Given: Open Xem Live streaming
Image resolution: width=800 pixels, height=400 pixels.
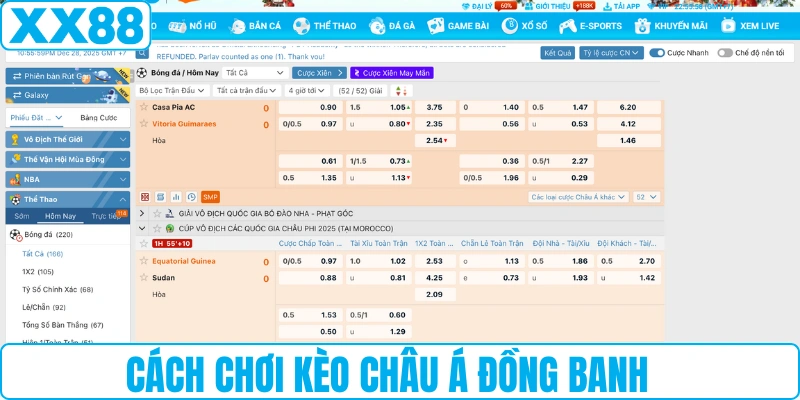Looking at the screenshot, I should point(750,26).
